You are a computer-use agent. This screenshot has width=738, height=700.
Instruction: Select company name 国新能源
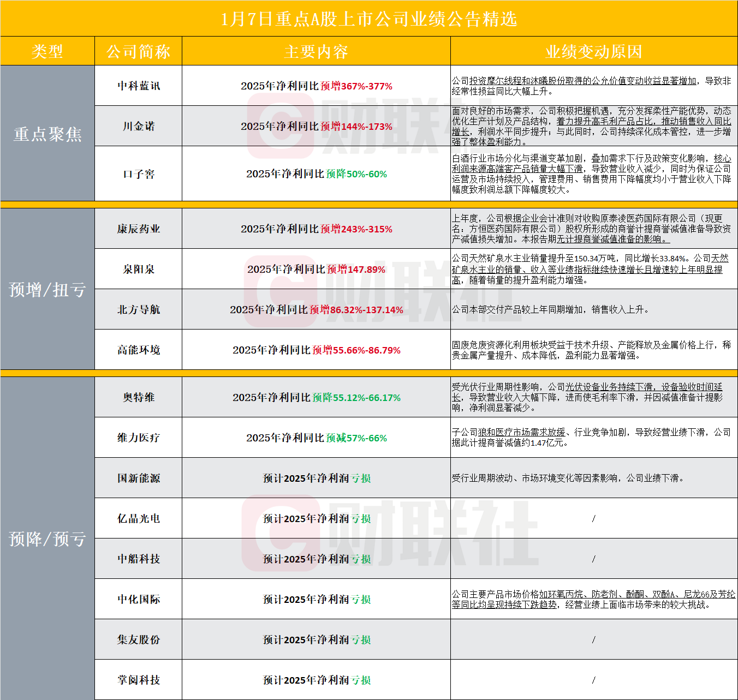coord(139,478)
